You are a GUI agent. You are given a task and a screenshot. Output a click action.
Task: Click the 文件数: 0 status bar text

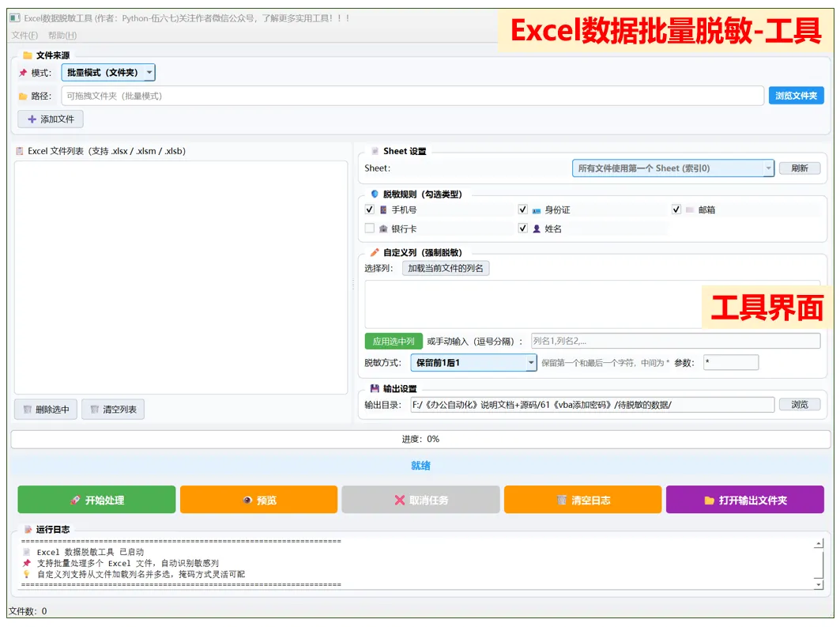click(x=28, y=611)
